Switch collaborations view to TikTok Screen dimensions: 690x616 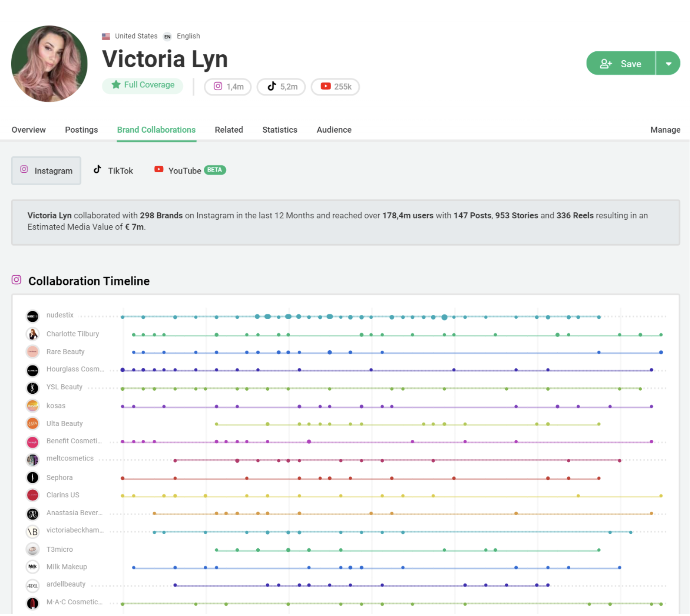[x=113, y=170]
